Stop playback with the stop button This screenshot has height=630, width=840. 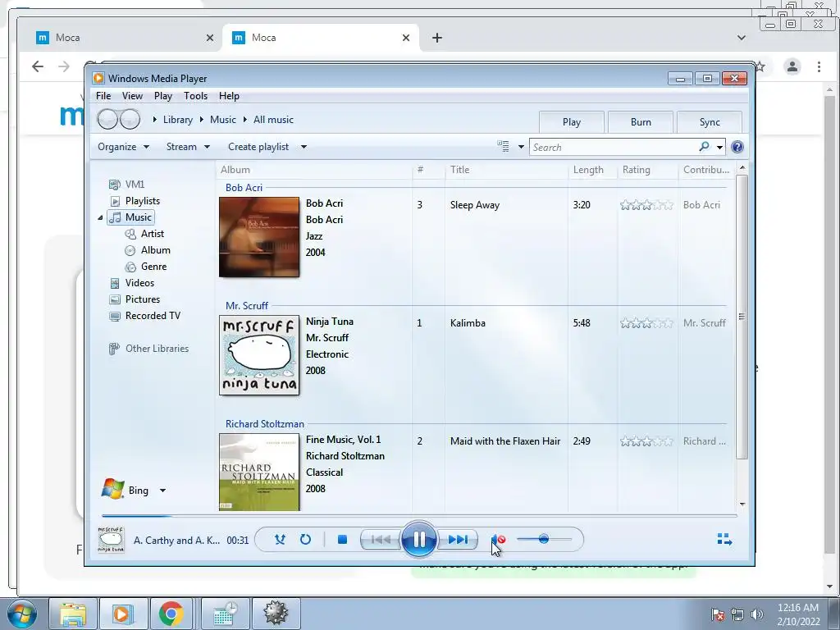pyautogui.click(x=342, y=540)
